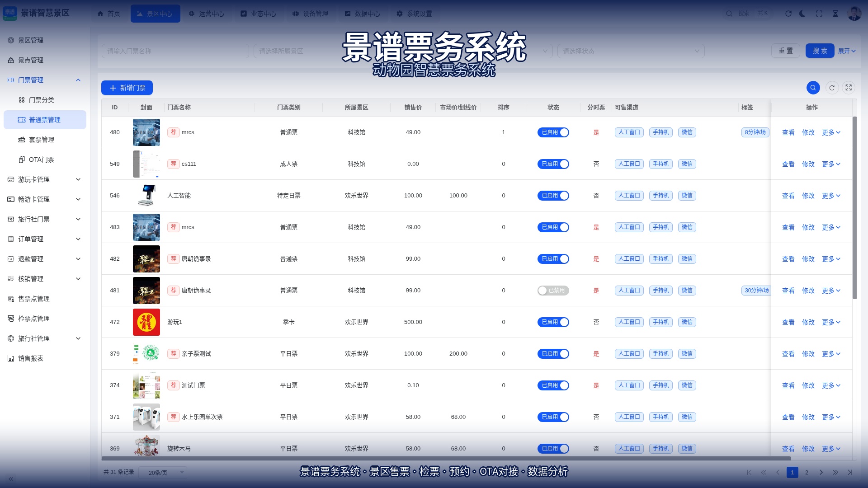Click the 新增门票 button
Image resolution: width=868 pixels, height=488 pixels.
click(x=127, y=88)
